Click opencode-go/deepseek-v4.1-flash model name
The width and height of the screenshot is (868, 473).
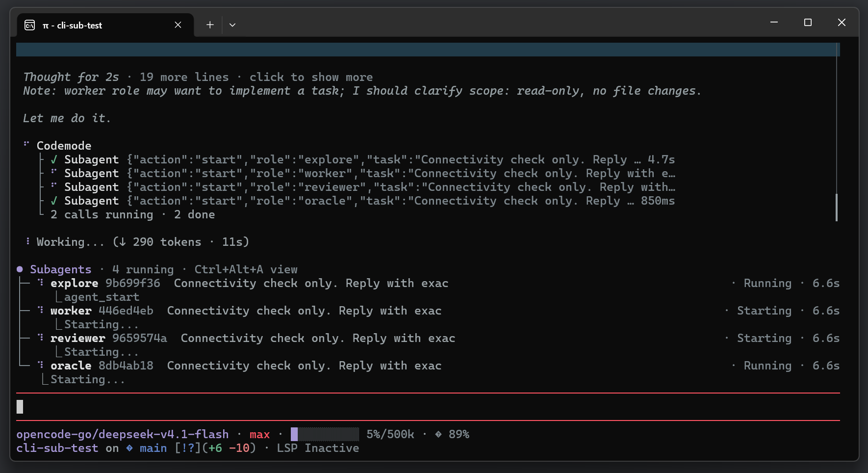pos(123,434)
